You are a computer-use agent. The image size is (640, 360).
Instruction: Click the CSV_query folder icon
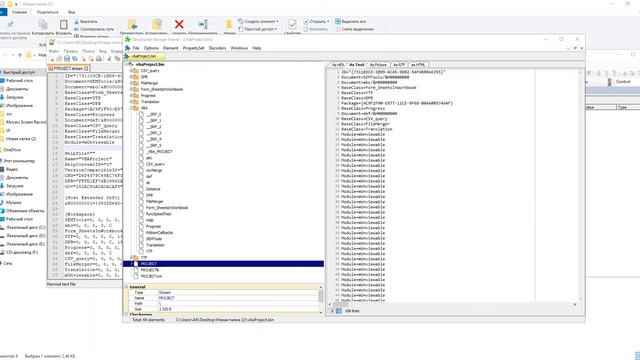(136, 71)
